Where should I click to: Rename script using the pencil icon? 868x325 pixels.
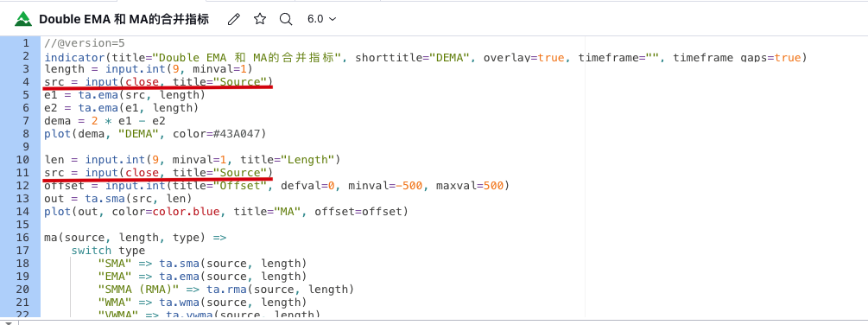point(234,19)
